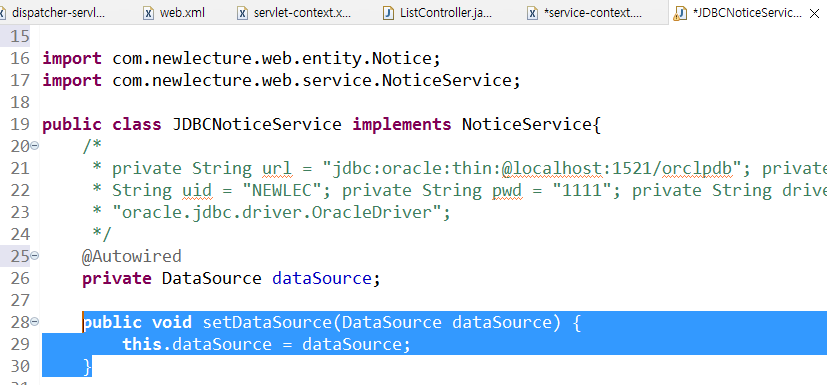The width and height of the screenshot is (827, 385).
Task: Click the NoticeService interface name on line 19
Action: 526,124
